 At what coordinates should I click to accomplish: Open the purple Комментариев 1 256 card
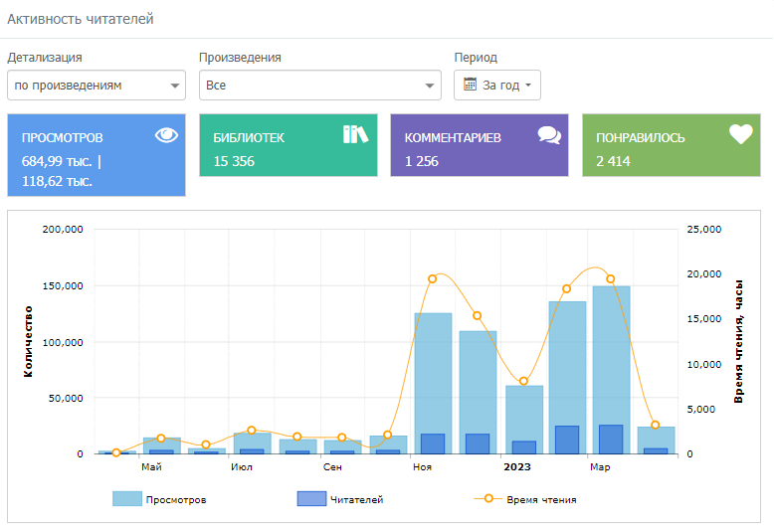coord(479,145)
